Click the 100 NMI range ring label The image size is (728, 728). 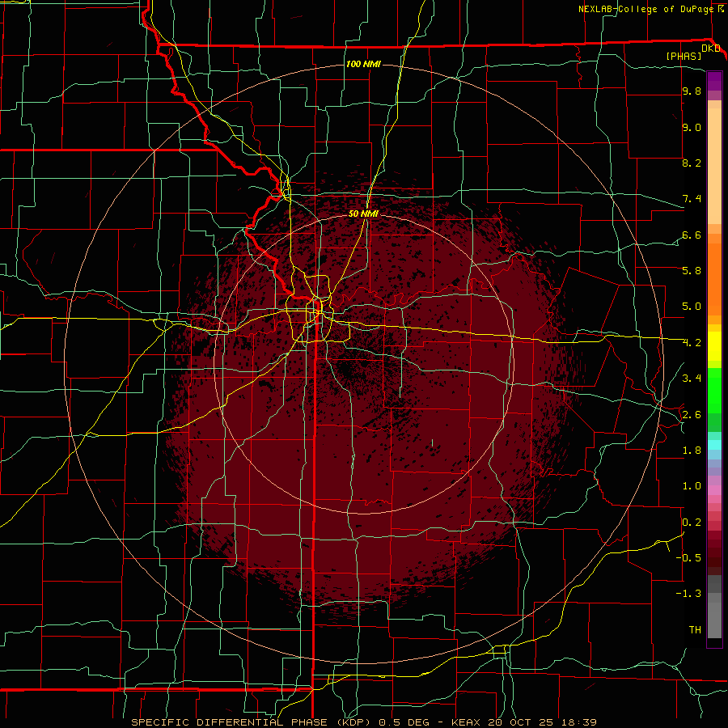click(x=363, y=64)
